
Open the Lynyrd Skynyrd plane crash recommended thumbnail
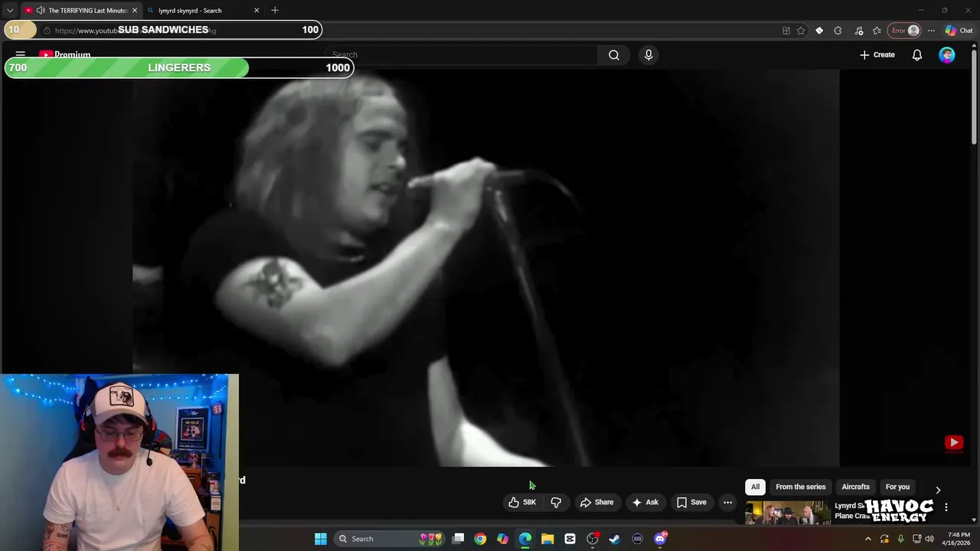(788, 512)
